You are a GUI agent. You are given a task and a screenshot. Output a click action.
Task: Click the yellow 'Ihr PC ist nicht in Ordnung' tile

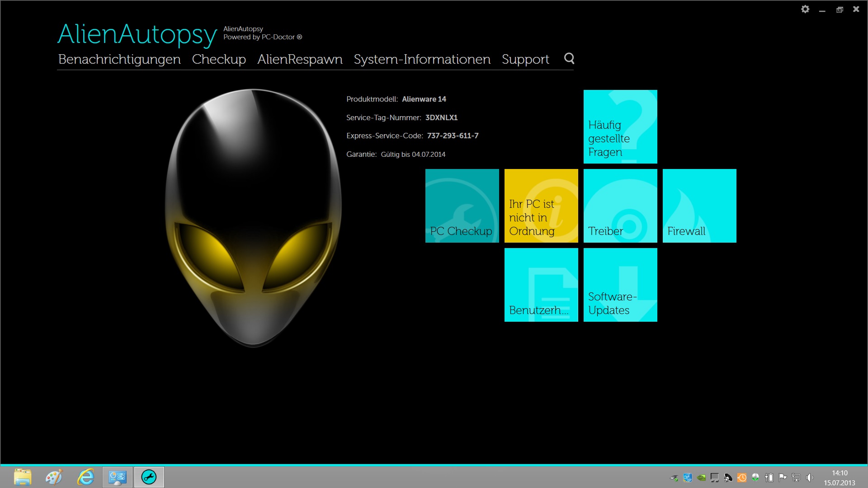[x=541, y=206]
